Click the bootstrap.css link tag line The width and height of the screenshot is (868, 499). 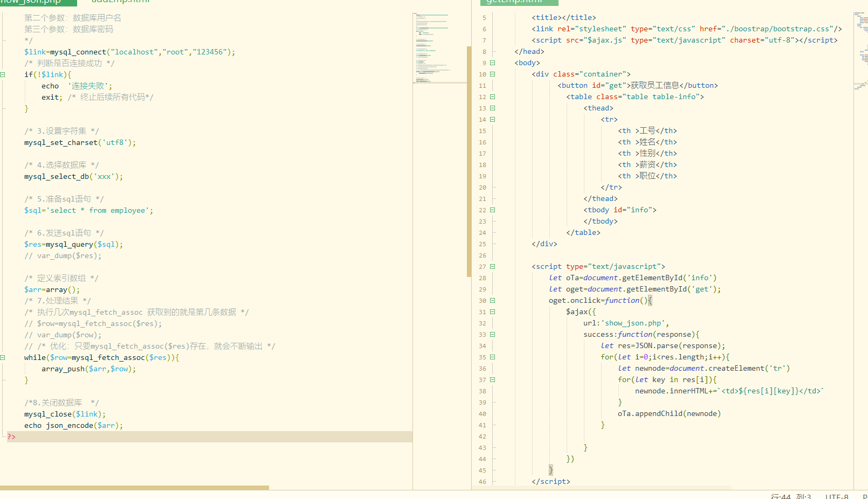pos(686,29)
